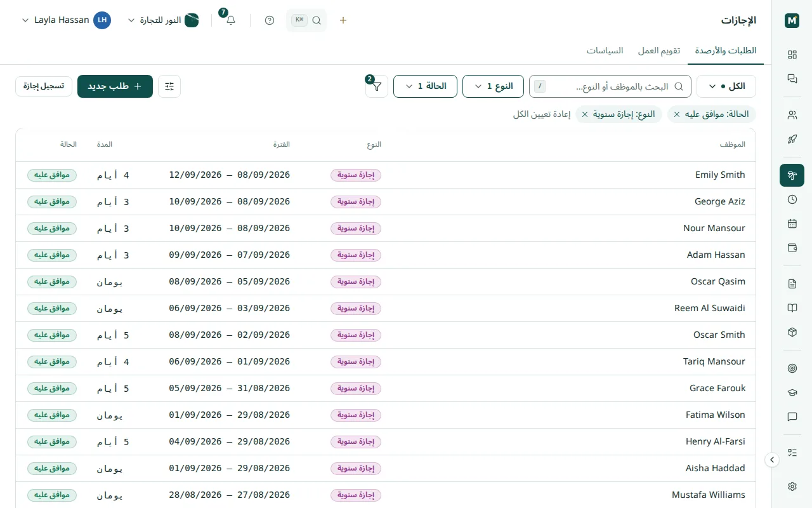The width and height of the screenshot is (812, 508).
Task: Open the checklist tasks icon in sidebar
Action: (792, 453)
